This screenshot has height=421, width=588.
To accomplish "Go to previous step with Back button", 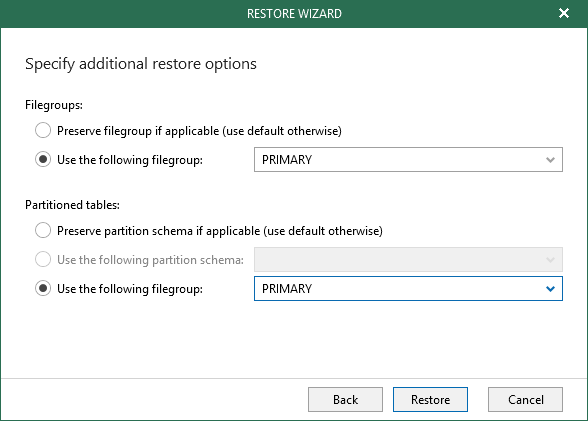I will pos(345,400).
